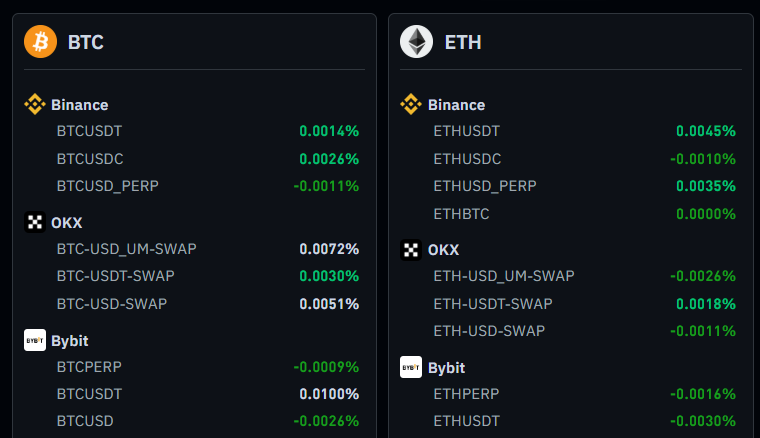Screen dimensions: 760x438
Task: Click the orange Bitcoin logo icon
Action: coord(41,42)
